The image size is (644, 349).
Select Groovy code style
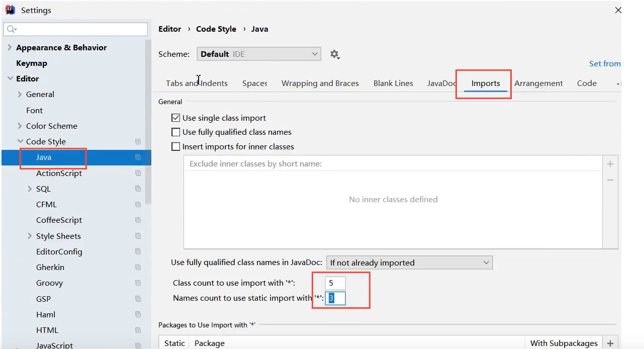49,283
